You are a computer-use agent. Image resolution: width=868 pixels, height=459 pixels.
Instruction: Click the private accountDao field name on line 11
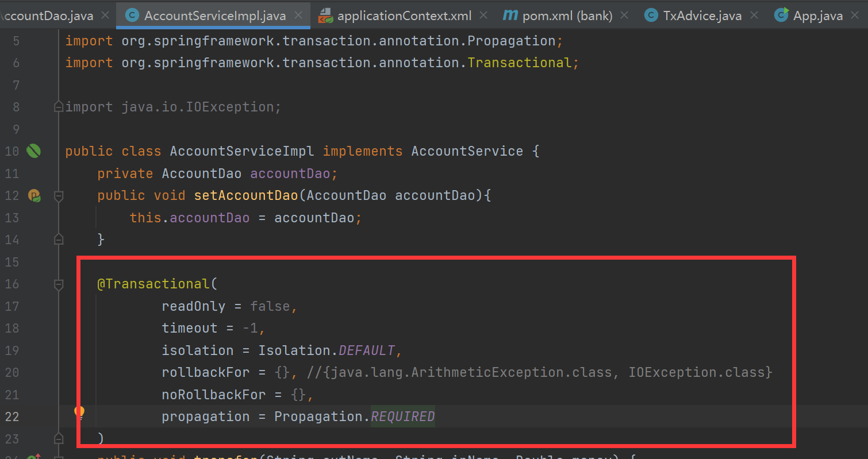coord(290,173)
